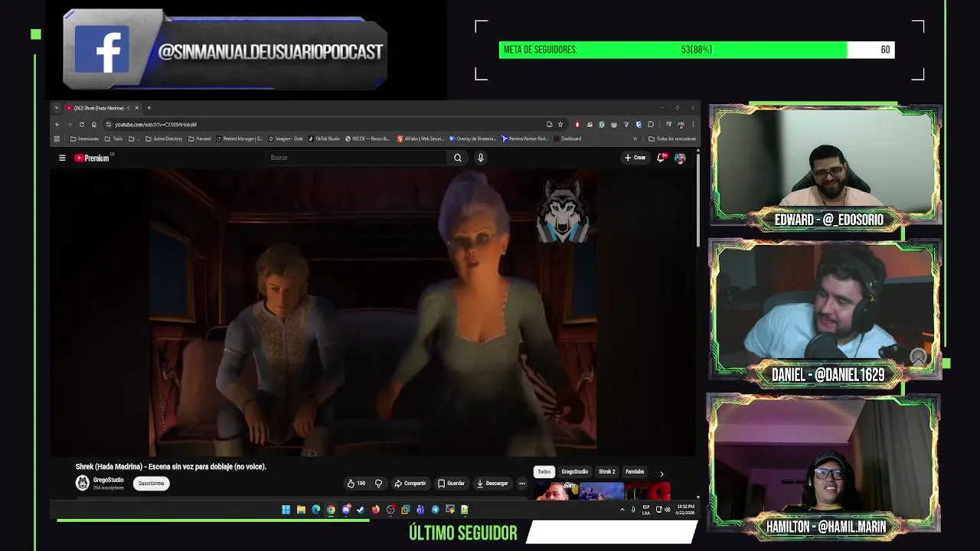
Task: Dislike the video with thumbs down
Action: (378, 484)
